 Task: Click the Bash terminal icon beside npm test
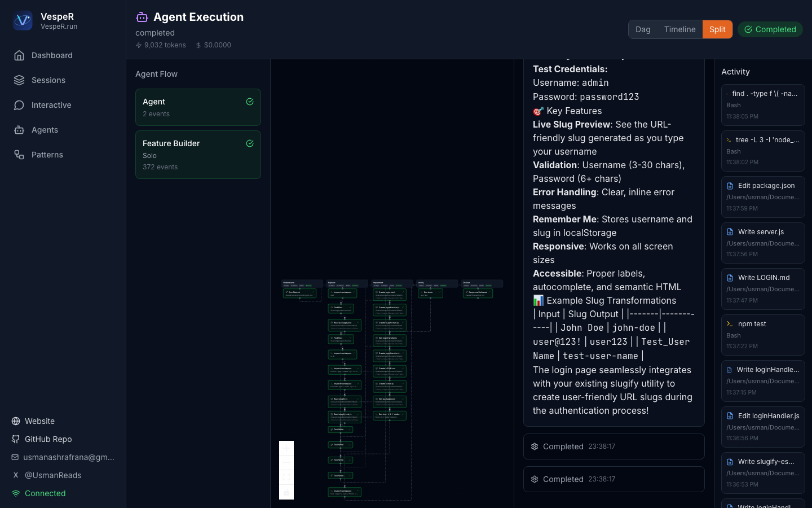click(x=729, y=323)
